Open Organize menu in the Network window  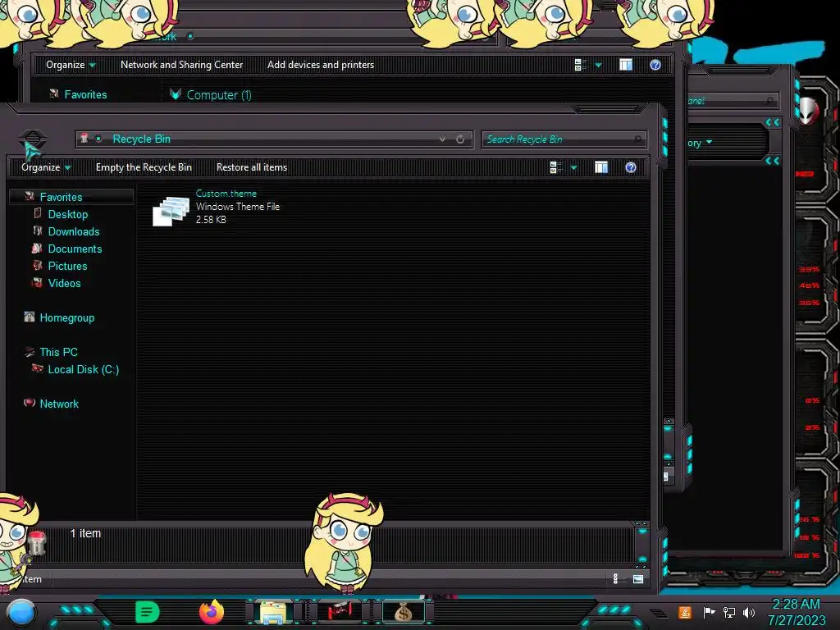coord(71,65)
